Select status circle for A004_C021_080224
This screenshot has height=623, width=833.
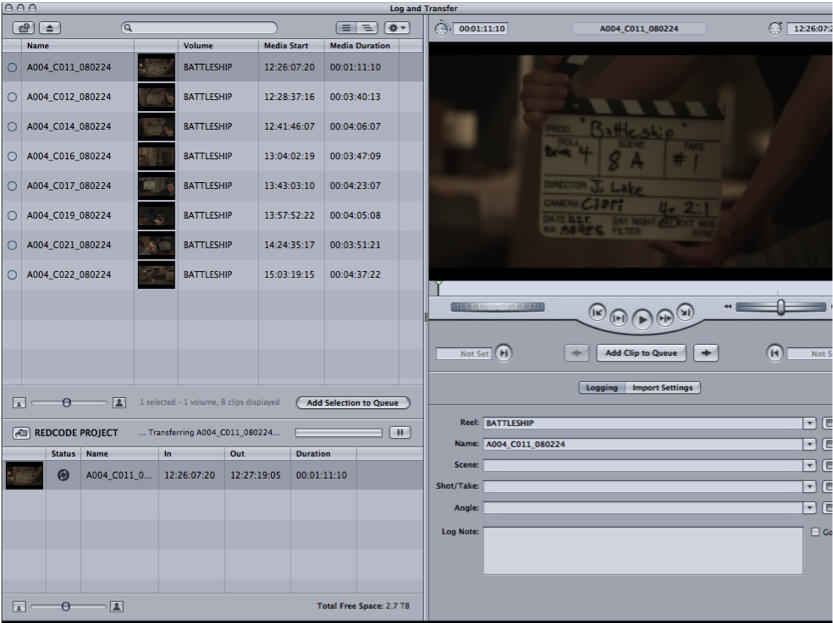[x=12, y=245]
